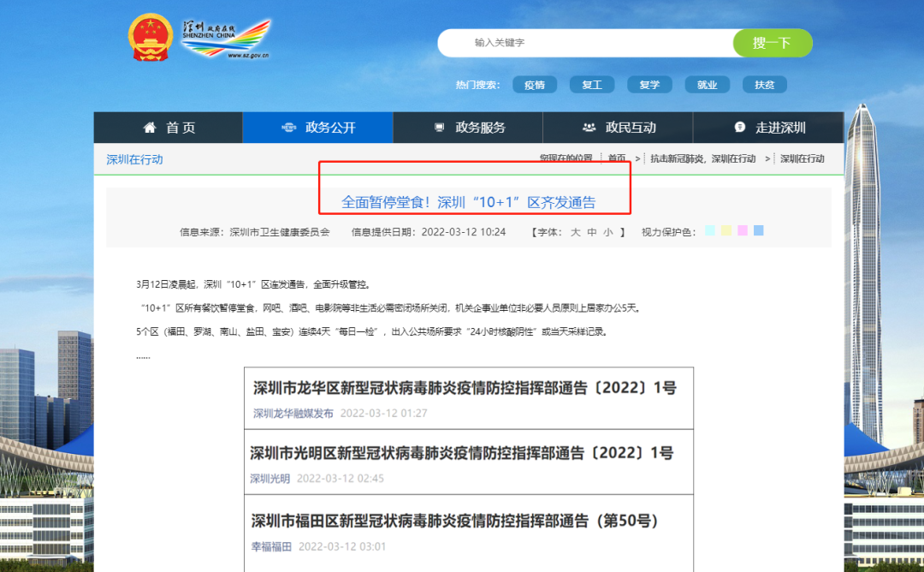The height and width of the screenshot is (572, 924).
Task: Click the people icon beside 政民互动
Action: [589, 128]
